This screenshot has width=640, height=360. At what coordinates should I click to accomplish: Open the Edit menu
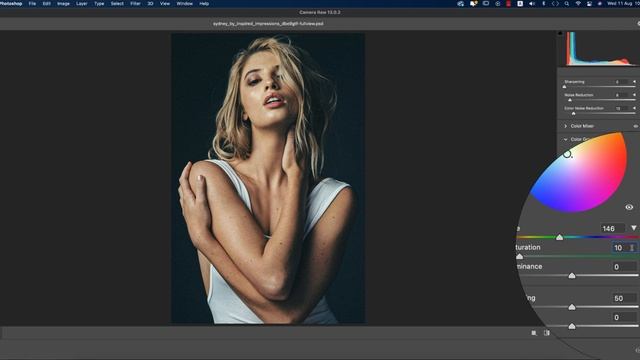pyautogui.click(x=47, y=4)
